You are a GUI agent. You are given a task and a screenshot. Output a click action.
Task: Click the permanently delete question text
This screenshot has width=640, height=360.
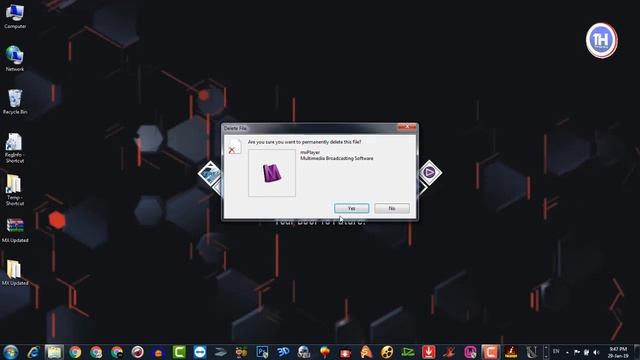click(x=304, y=142)
